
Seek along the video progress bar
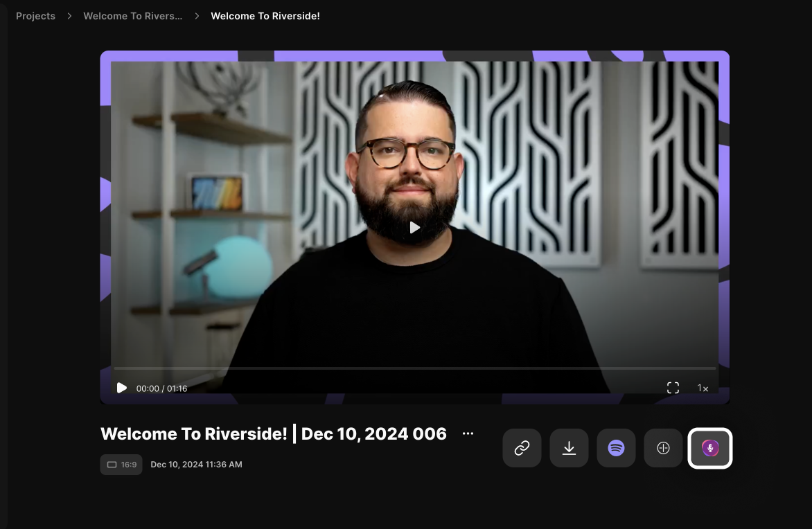pyautogui.click(x=414, y=368)
